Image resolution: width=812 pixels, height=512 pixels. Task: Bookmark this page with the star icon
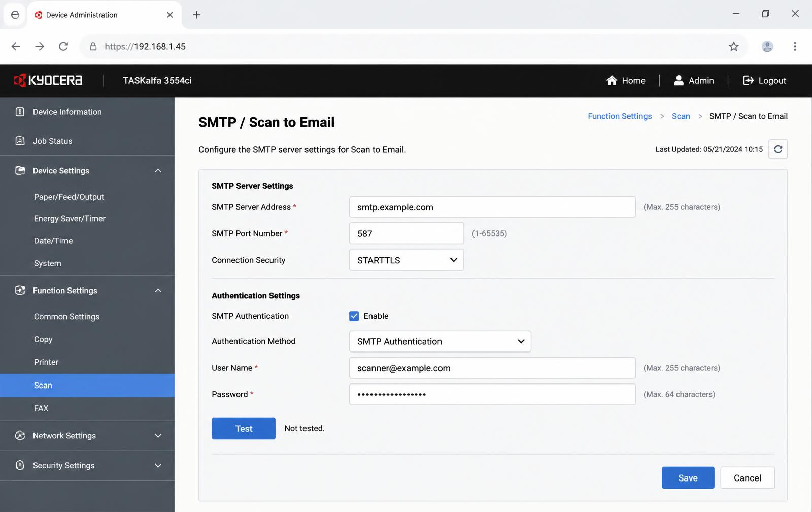click(x=734, y=47)
